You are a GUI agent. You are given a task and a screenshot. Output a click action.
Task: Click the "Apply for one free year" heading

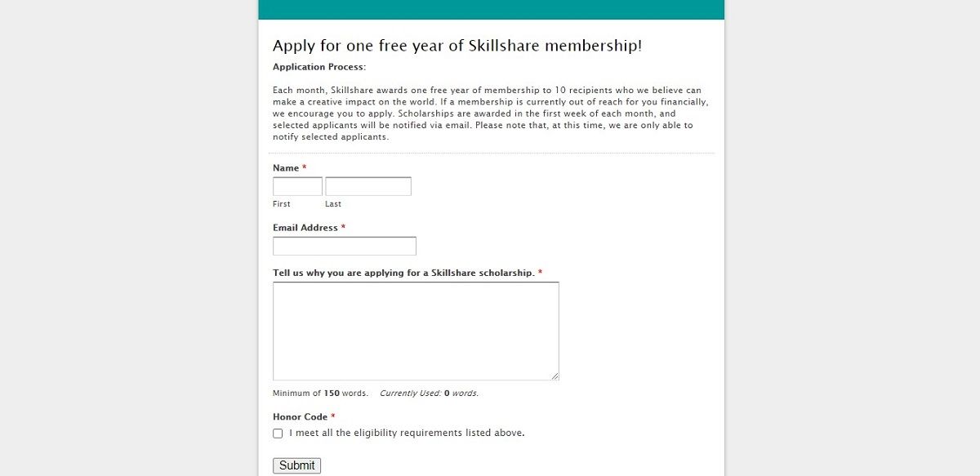click(457, 46)
